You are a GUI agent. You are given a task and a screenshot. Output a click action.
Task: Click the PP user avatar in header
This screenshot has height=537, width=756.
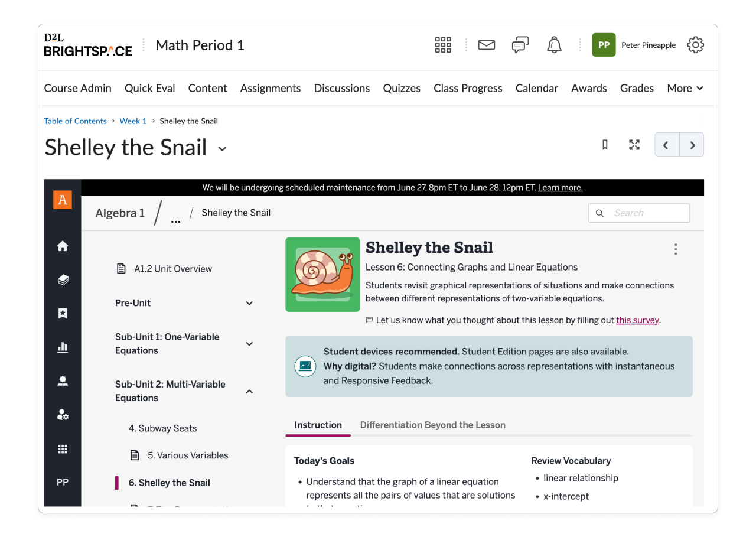604,45
